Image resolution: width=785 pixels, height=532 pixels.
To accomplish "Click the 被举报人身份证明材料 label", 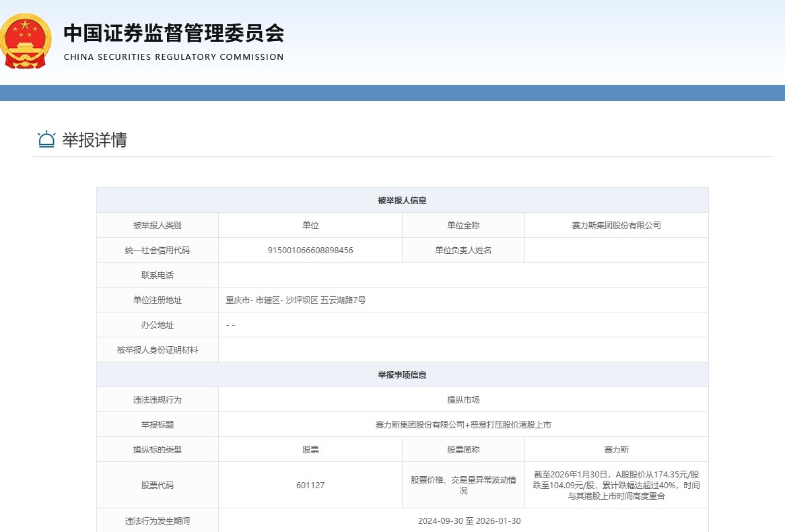I will click(157, 350).
